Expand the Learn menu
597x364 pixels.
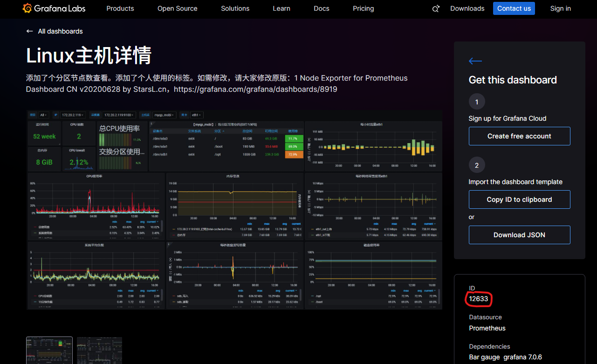click(281, 8)
